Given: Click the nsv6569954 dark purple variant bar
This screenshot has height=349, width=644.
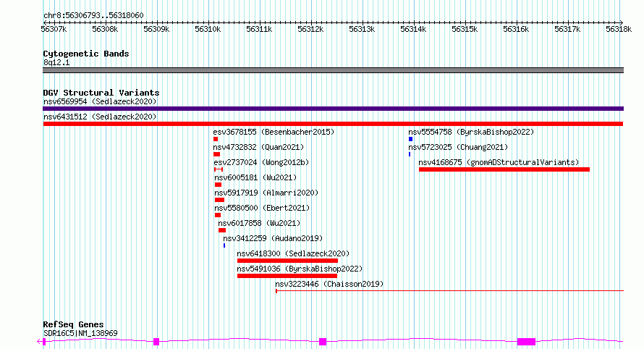Looking at the screenshot, I should pos(333,109).
